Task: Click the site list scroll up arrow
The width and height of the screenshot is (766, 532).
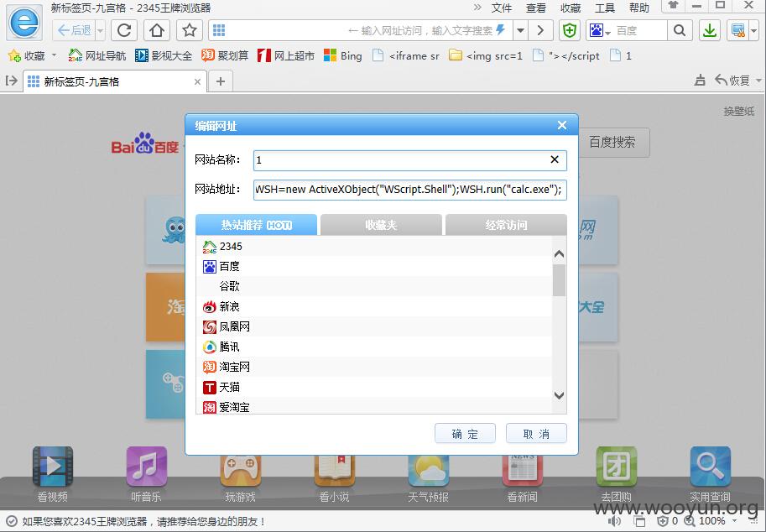Action: 560,253
